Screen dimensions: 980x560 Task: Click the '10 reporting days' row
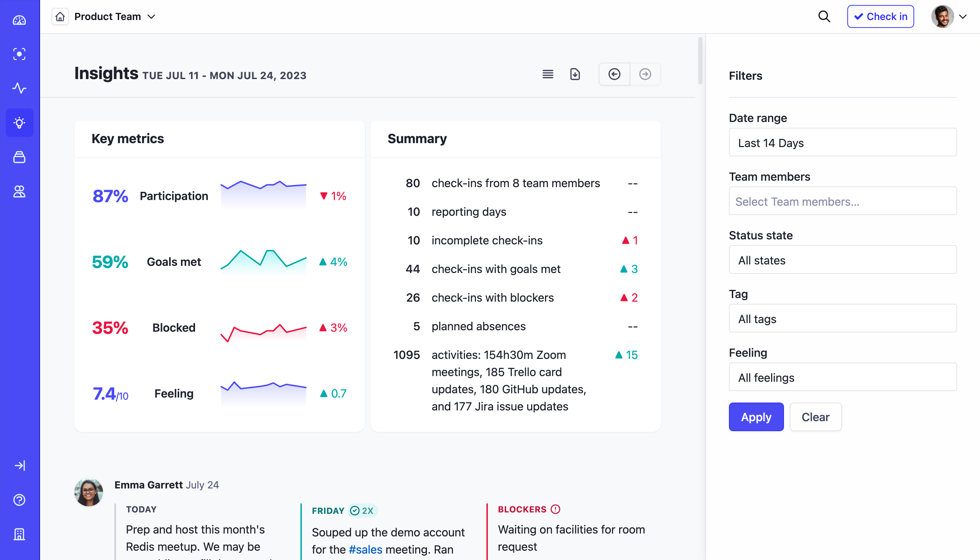(515, 211)
